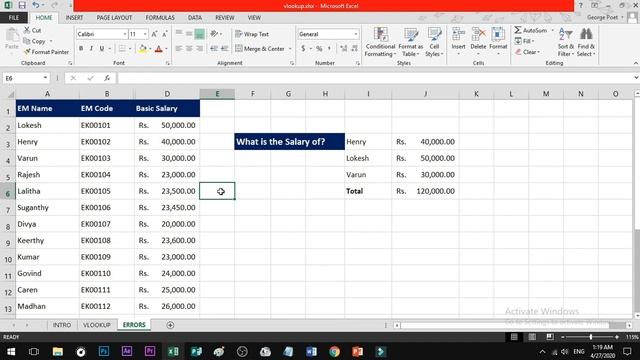The height and width of the screenshot is (360, 640).
Task: Open Sort & Filter options
Action: 566,42
